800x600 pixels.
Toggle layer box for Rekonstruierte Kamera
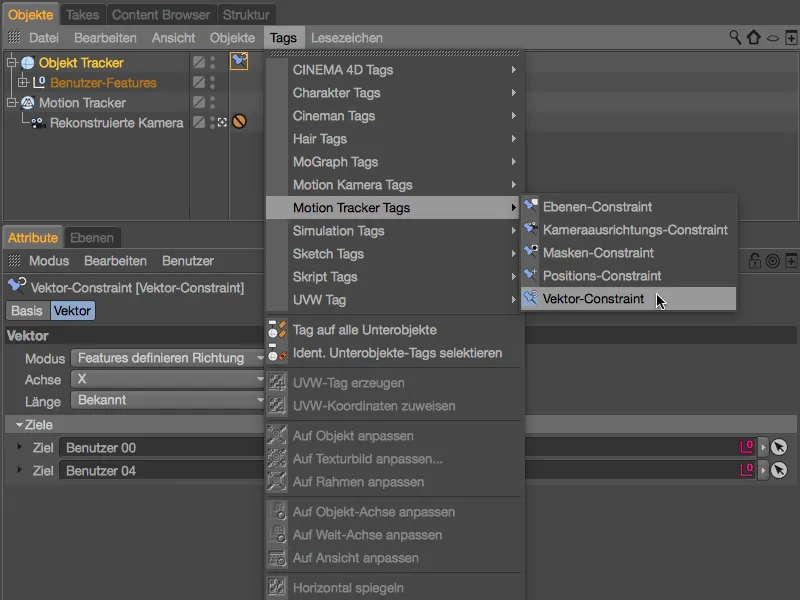199,122
